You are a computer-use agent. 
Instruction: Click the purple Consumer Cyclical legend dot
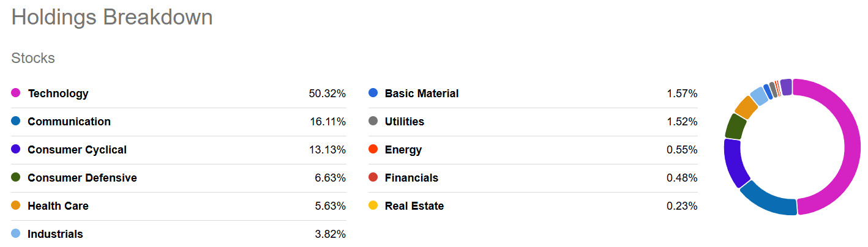(x=16, y=149)
